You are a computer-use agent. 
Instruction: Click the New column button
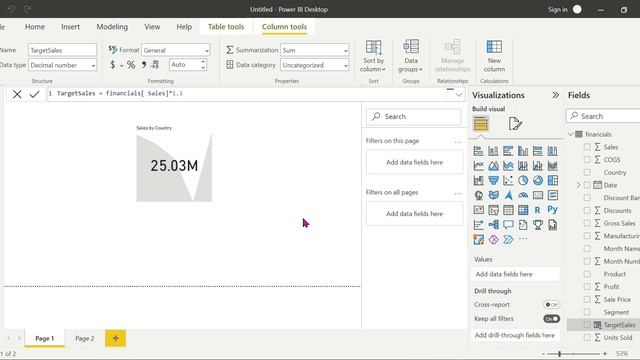[x=494, y=56]
